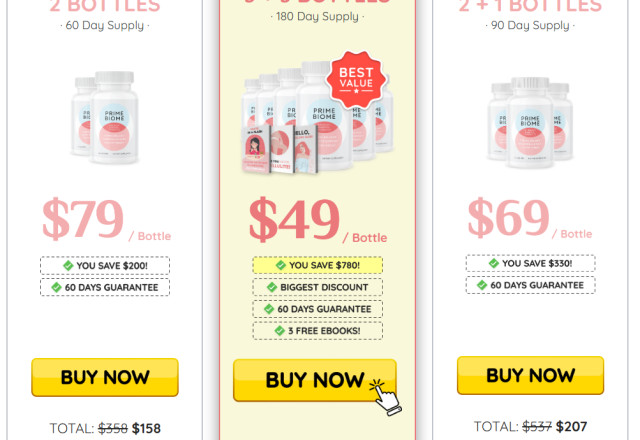Click the Total $158 price text
The image size is (640, 440).
click(105, 429)
